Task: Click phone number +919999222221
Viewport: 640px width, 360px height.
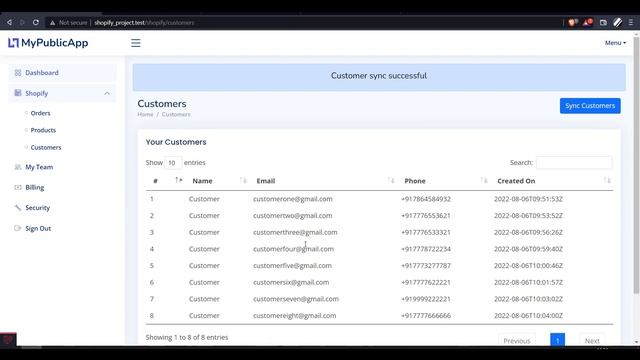Action: pyautogui.click(x=426, y=299)
